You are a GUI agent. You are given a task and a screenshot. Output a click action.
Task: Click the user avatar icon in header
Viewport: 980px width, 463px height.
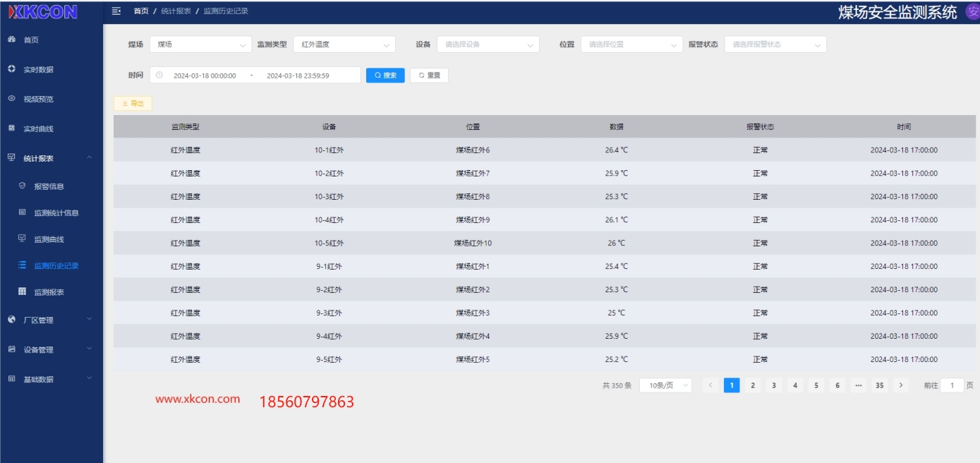[x=972, y=11]
